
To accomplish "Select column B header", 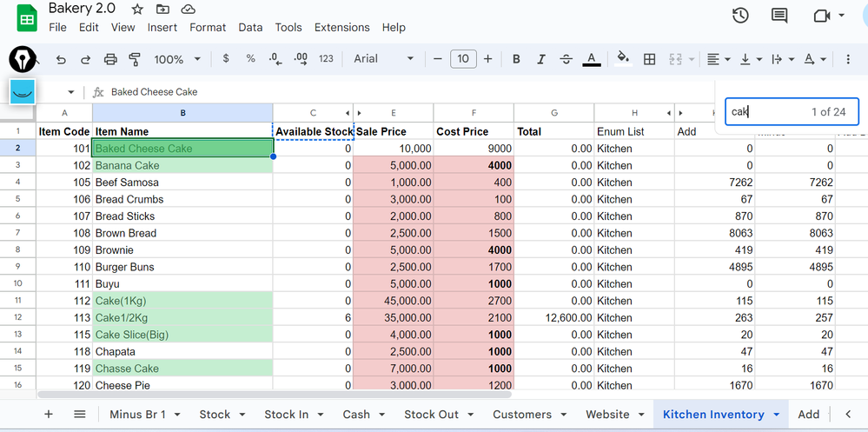I will [x=182, y=113].
